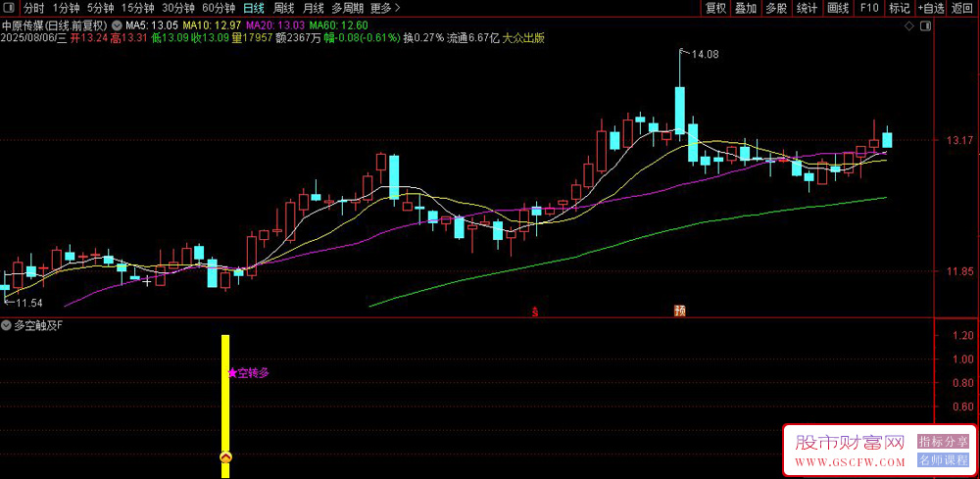
Task: Click the 14.08 high price label
Action: pos(705,54)
